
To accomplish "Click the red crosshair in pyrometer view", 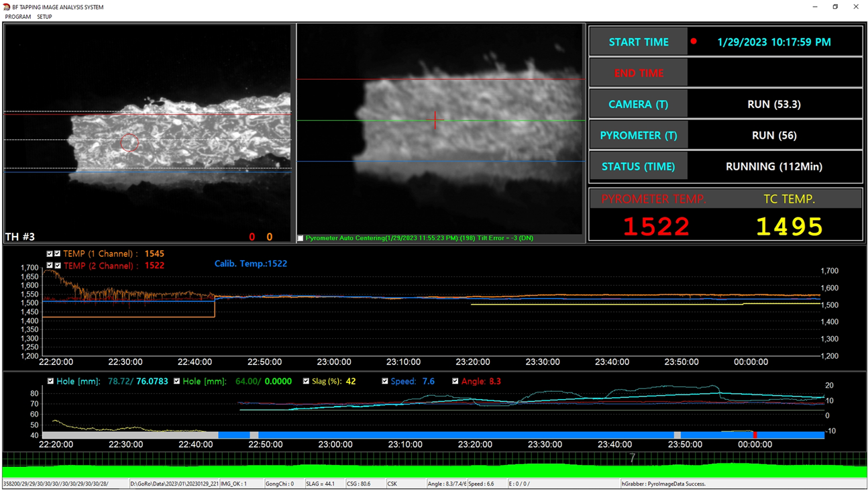I will pos(435,120).
